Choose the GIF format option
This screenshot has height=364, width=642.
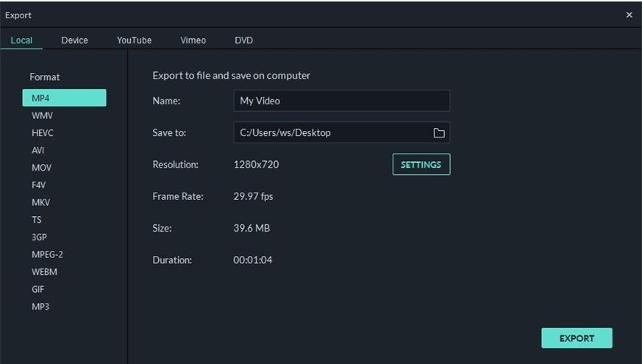[x=38, y=289]
